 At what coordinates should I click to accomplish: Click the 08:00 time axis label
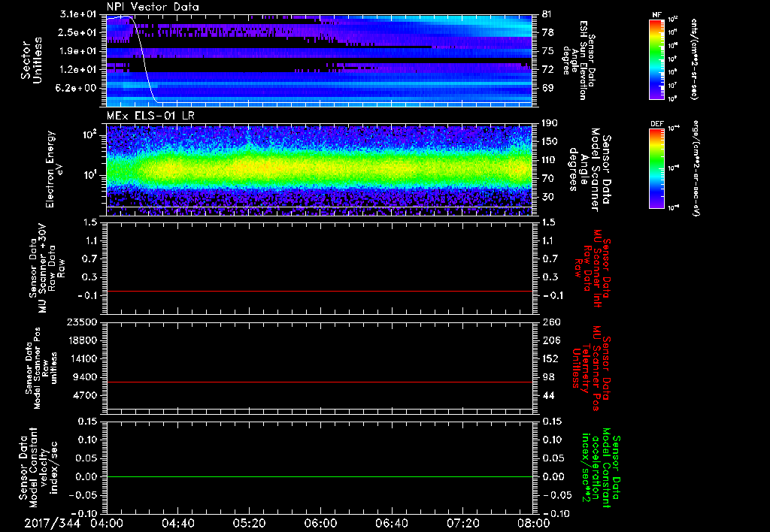533,523
